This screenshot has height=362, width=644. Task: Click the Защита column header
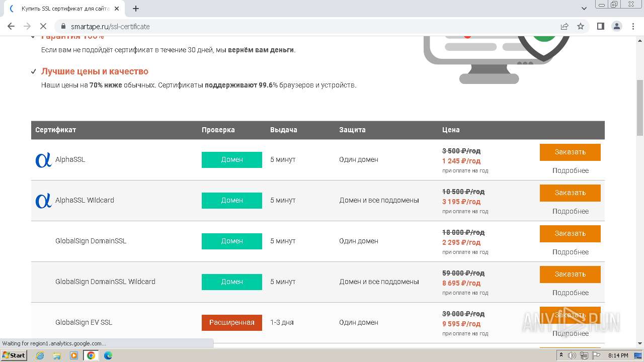[352, 130]
